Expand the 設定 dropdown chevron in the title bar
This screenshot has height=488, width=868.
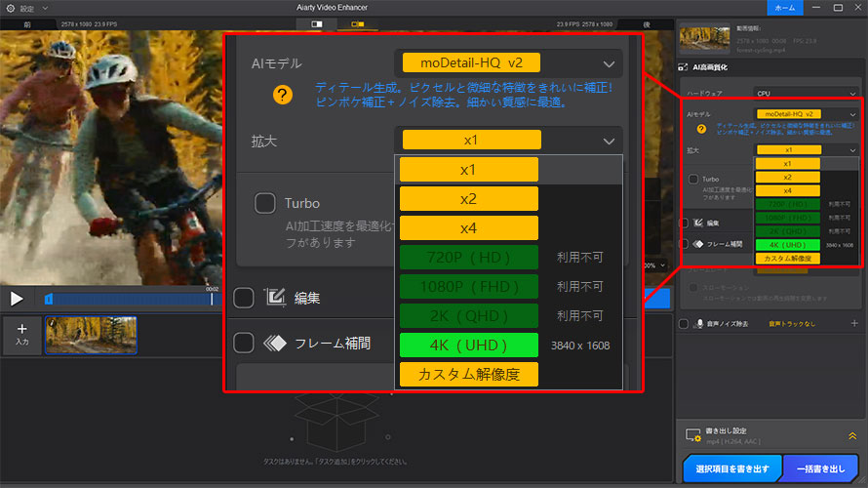tap(46, 9)
